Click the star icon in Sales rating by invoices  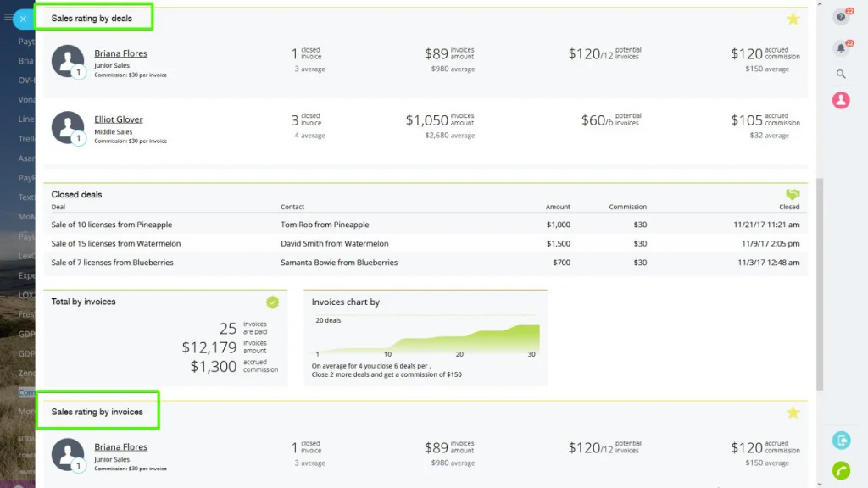pos(793,413)
